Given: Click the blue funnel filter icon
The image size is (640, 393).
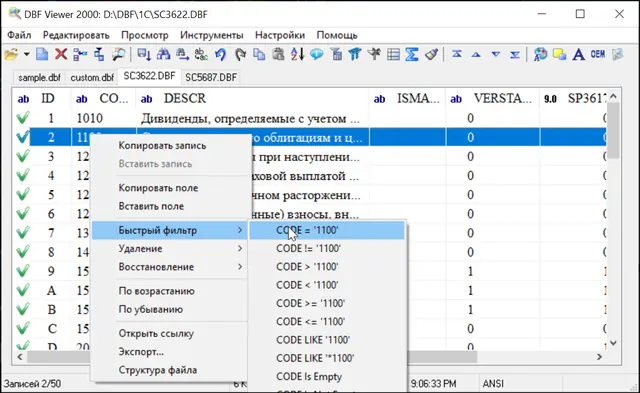Looking at the screenshot, I should pyautogui.click(x=355, y=54).
